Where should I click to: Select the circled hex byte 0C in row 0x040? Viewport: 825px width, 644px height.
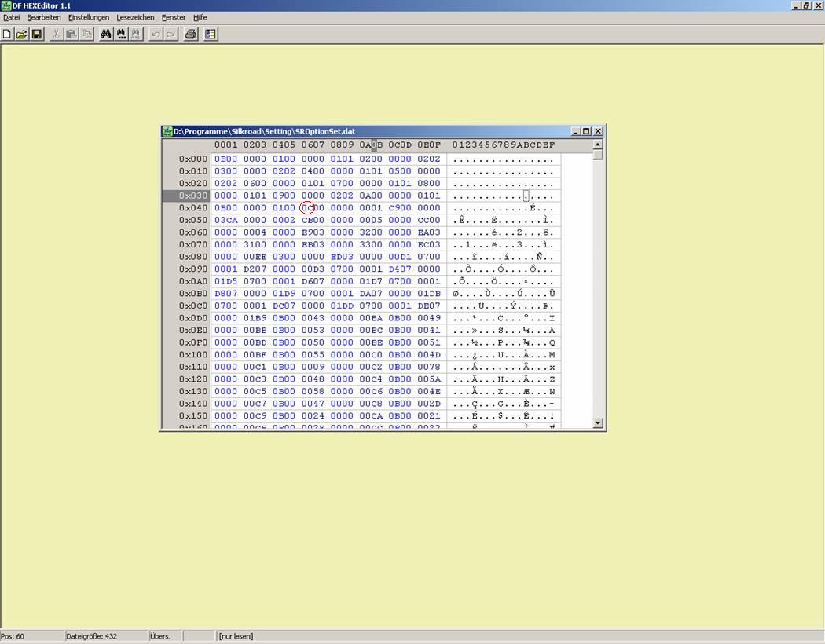point(305,208)
